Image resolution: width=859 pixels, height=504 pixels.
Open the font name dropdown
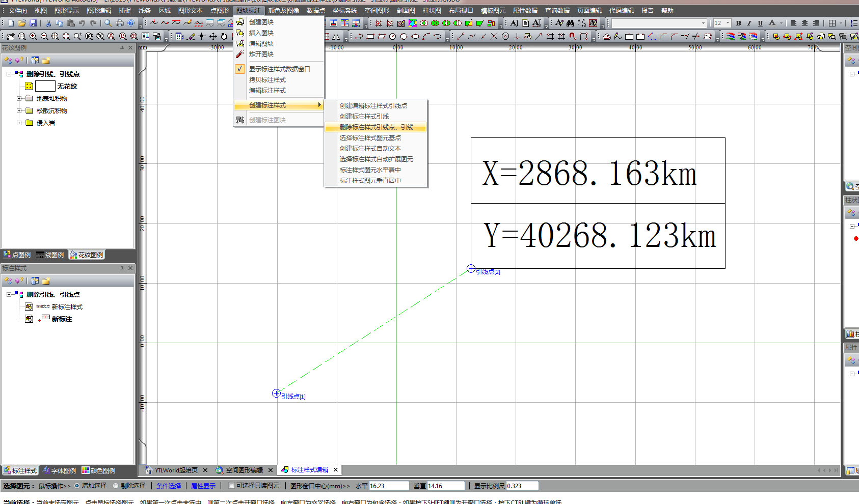tap(704, 23)
